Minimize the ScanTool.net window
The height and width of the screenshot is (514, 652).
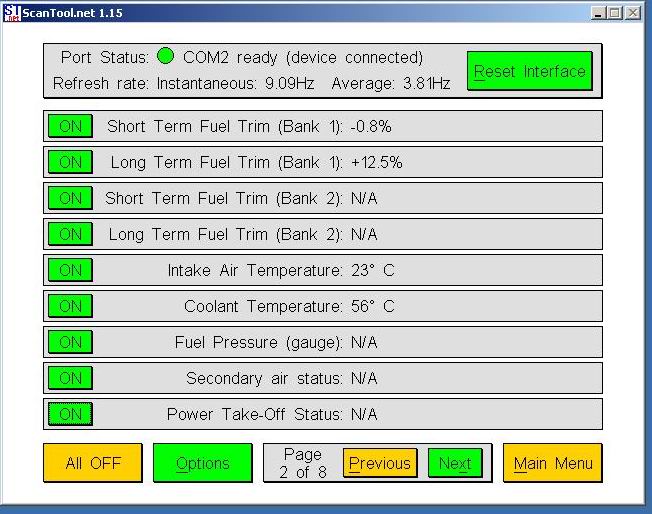[598, 12]
